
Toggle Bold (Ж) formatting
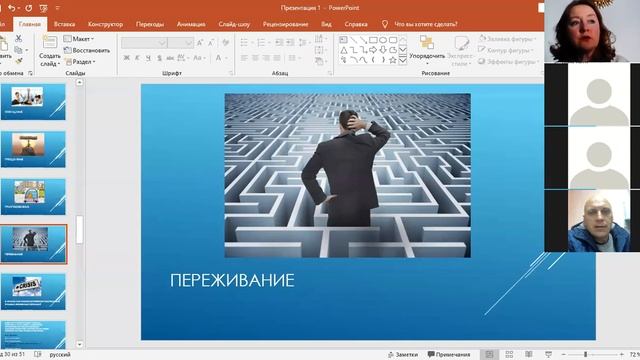pos(127,58)
